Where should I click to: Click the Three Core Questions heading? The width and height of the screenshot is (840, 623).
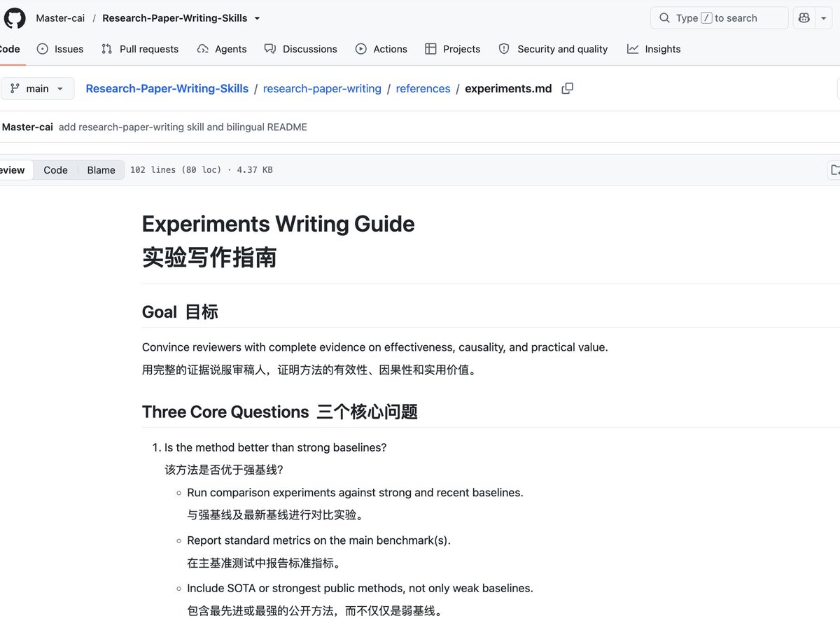coord(280,412)
